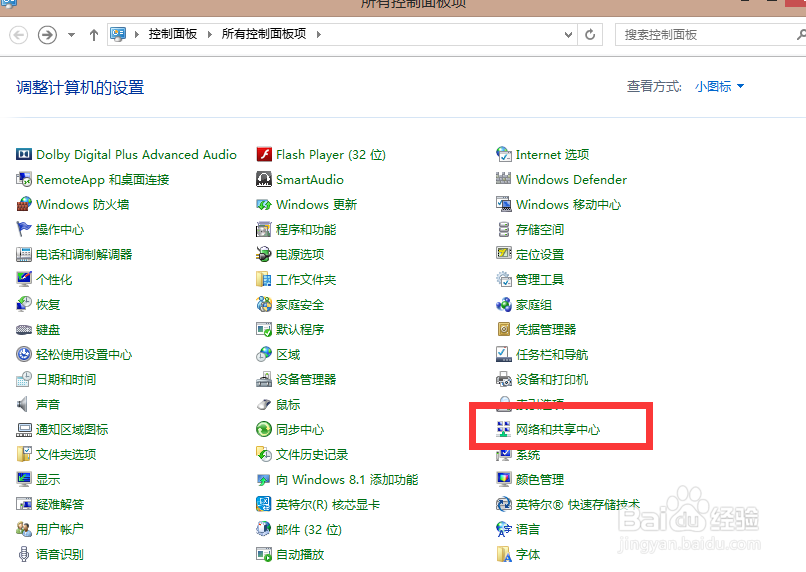Click the 所有控制面板项 breadcrumb segment

click(264, 34)
